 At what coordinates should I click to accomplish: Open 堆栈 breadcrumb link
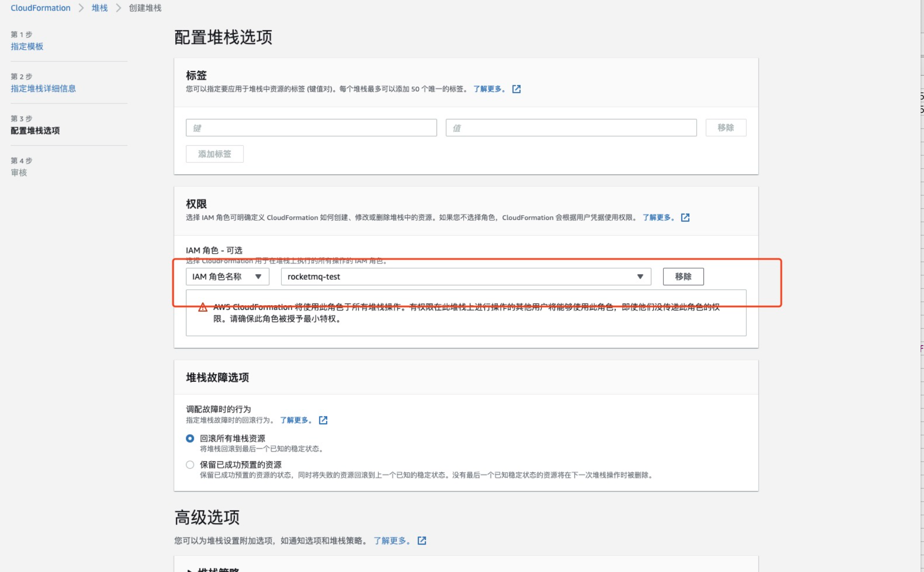(99, 8)
